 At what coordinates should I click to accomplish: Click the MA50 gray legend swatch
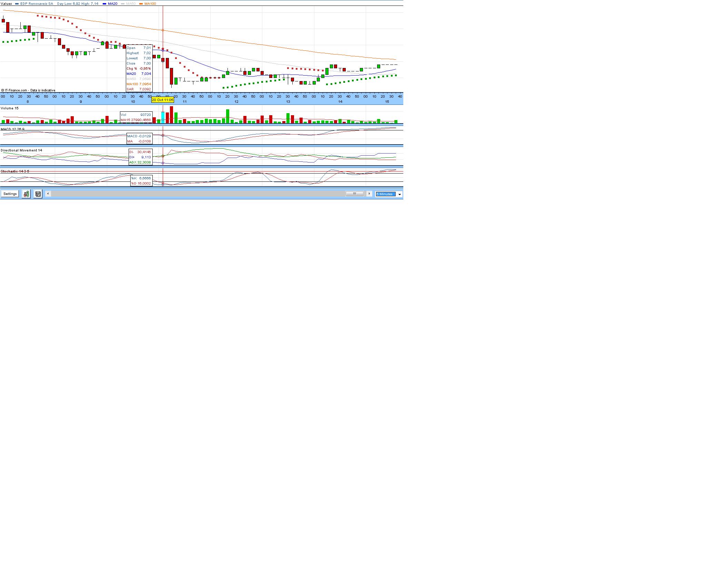(x=123, y=4)
